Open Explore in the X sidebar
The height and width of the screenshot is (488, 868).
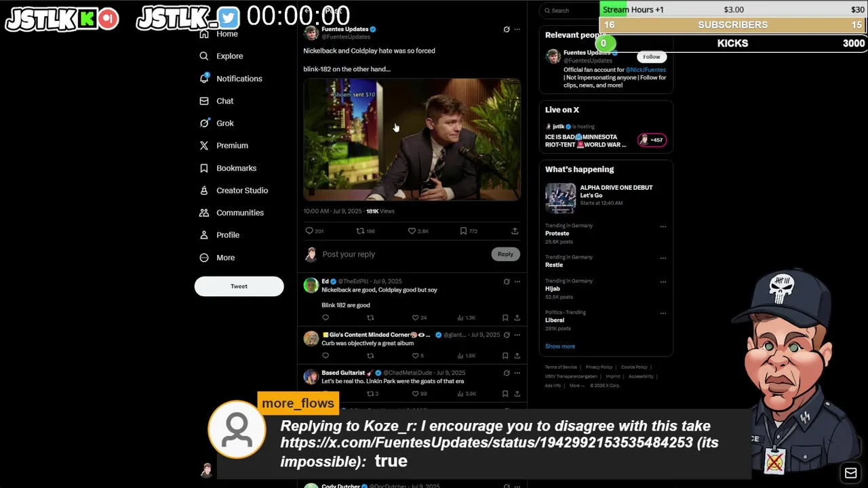229,56
